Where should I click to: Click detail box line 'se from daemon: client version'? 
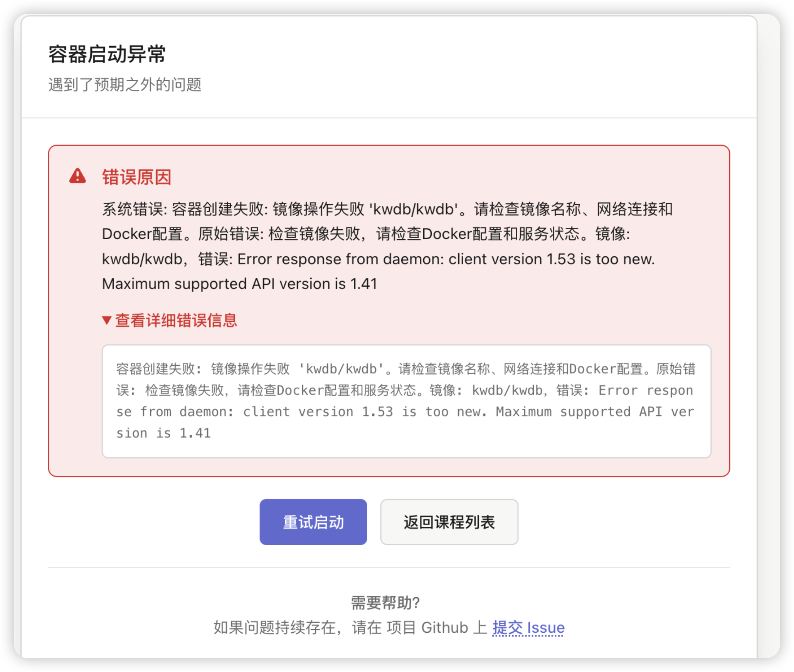[405, 412]
